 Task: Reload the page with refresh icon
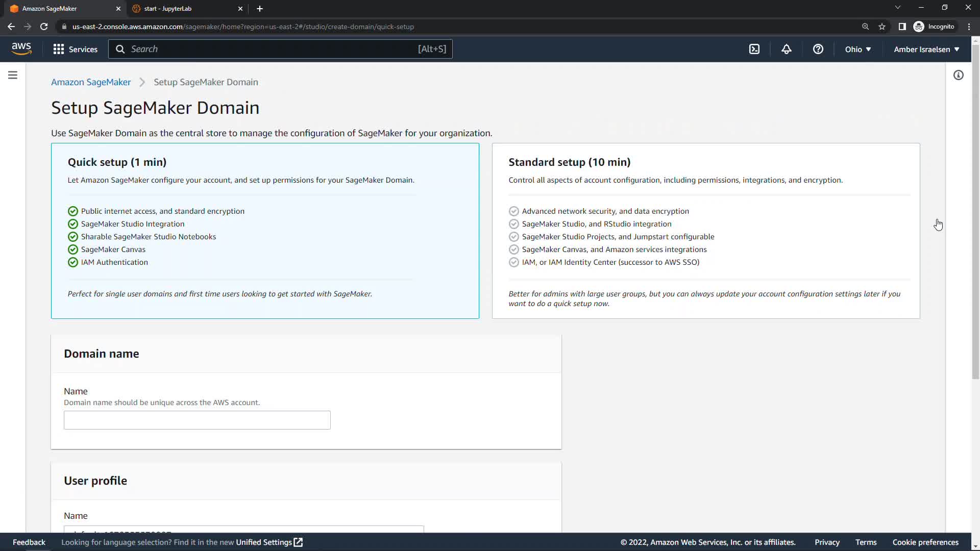(x=44, y=27)
